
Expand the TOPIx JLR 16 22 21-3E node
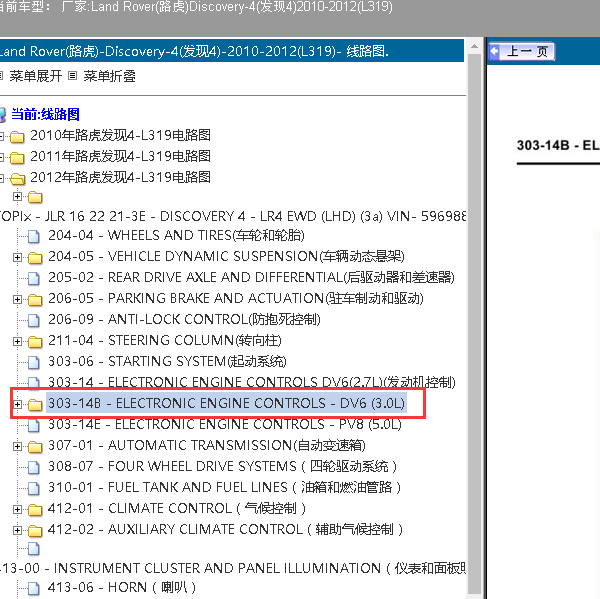click(17, 196)
